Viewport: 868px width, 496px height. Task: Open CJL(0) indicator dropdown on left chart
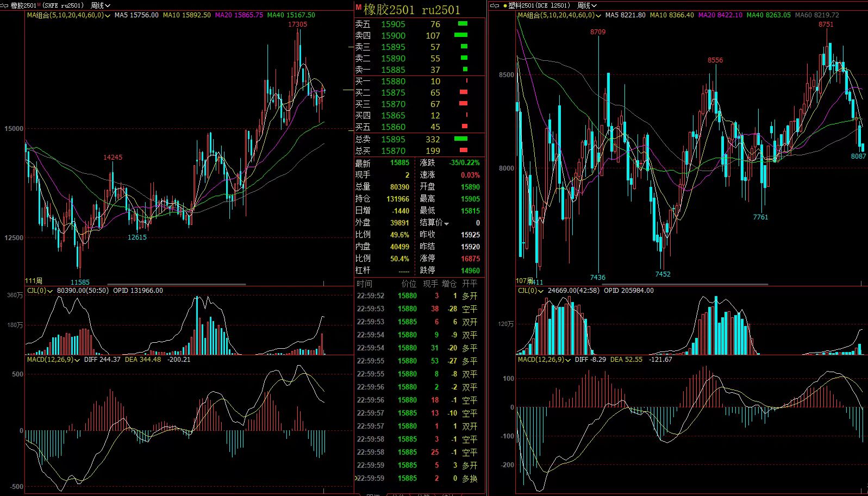[50, 291]
